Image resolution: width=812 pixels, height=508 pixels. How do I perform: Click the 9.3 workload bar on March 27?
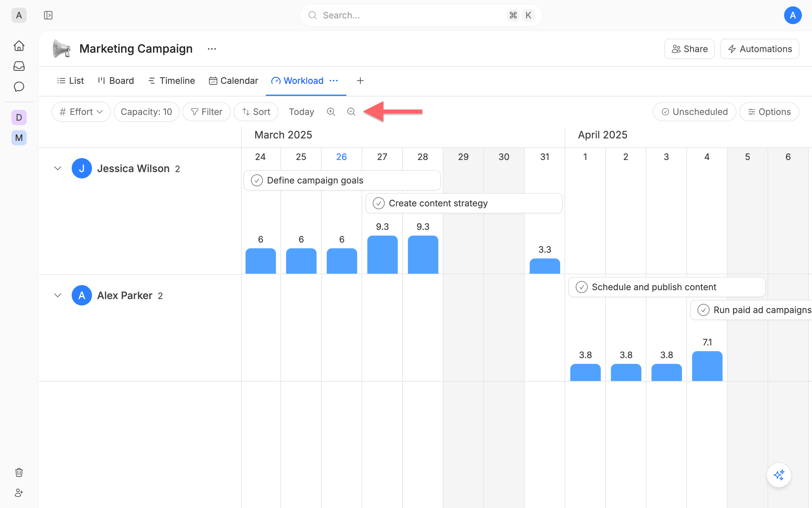pyautogui.click(x=382, y=254)
